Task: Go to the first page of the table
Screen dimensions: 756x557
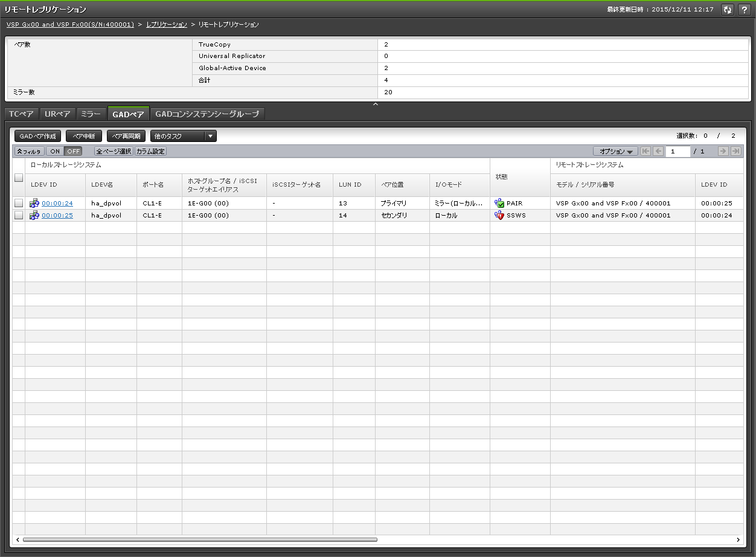Action: pos(645,152)
